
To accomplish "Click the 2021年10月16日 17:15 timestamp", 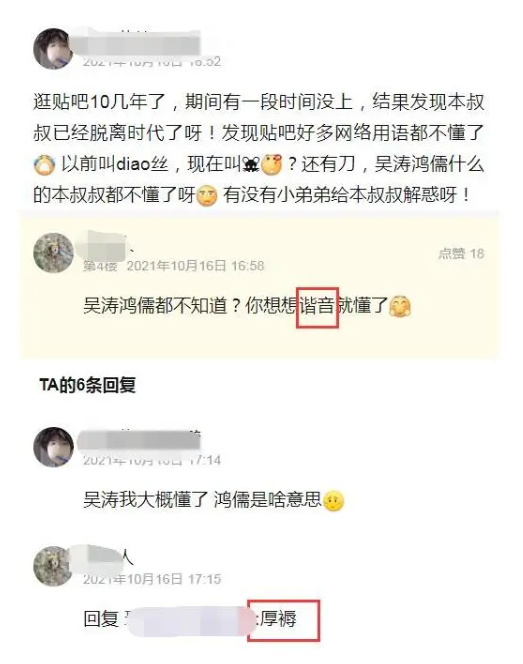I will click(x=152, y=579).
